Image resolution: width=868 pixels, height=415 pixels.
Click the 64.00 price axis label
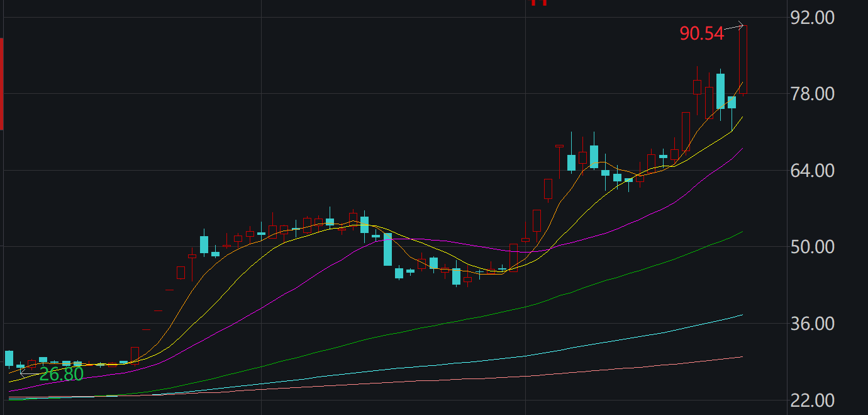tap(811, 171)
